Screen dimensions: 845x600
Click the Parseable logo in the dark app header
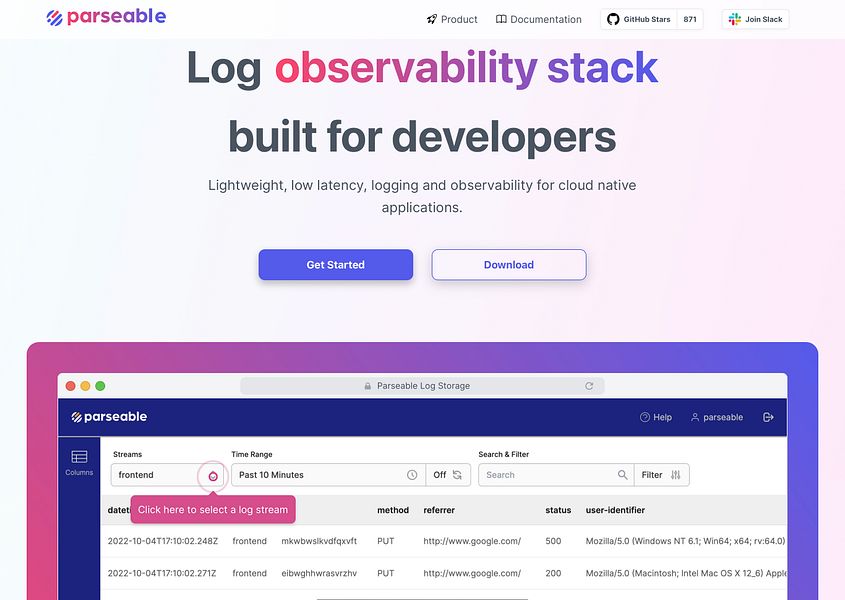[x=109, y=417]
